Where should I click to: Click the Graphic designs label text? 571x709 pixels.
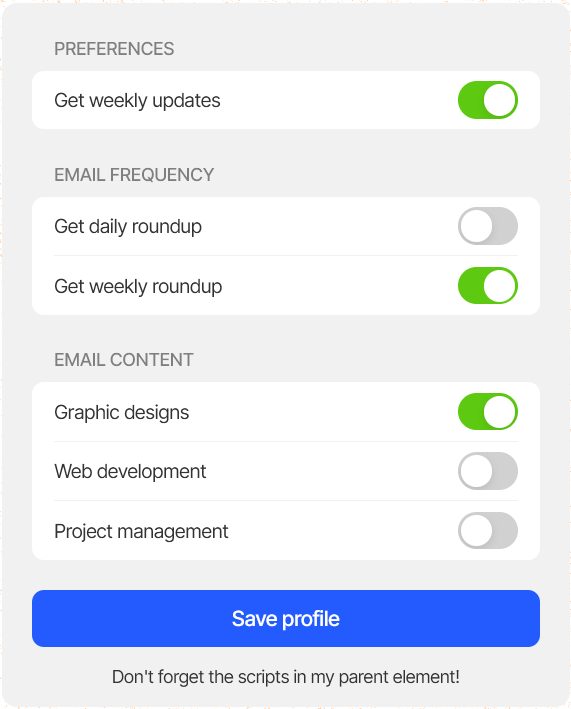click(122, 413)
